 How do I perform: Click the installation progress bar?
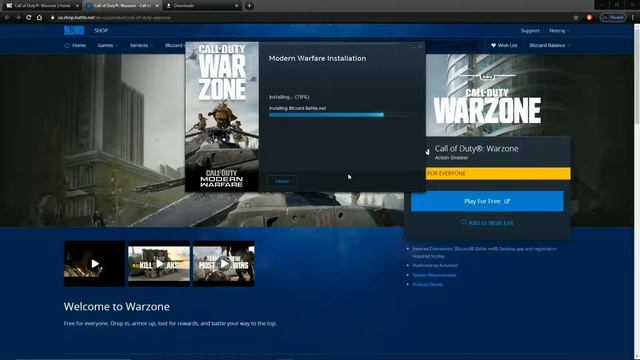click(342, 115)
